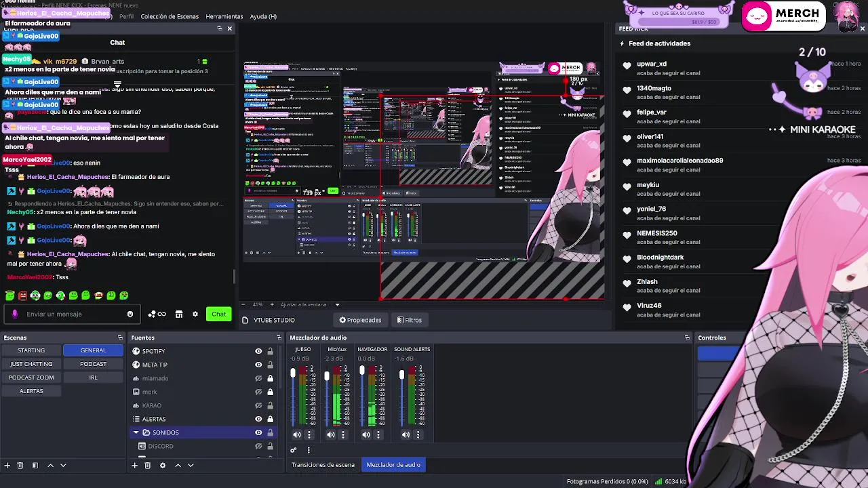Switch to Transiciones de escena tab
Viewport: 868px width, 488px height.
pos(323,465)
